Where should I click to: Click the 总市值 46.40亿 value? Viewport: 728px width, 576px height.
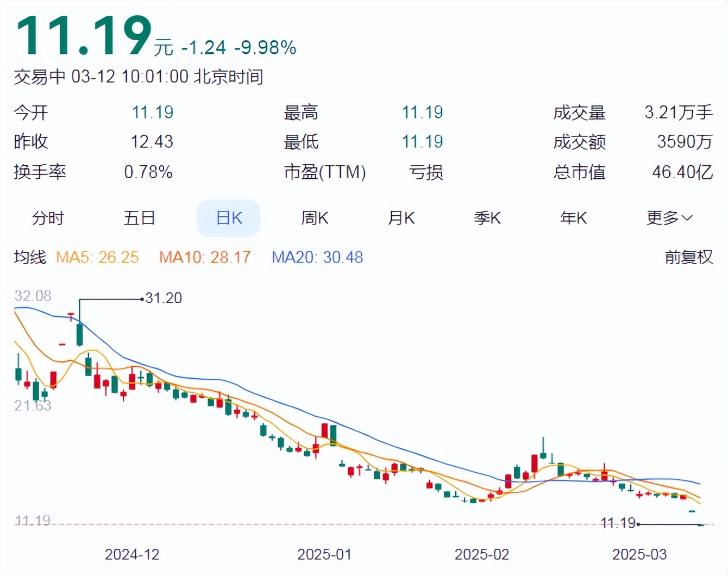point(682,172)
